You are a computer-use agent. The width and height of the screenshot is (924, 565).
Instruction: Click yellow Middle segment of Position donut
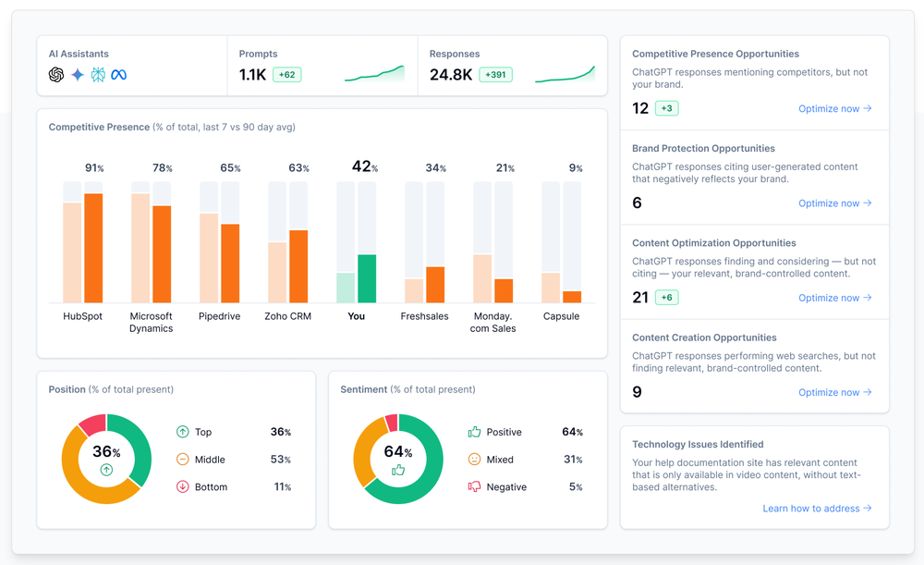(82, 478)
